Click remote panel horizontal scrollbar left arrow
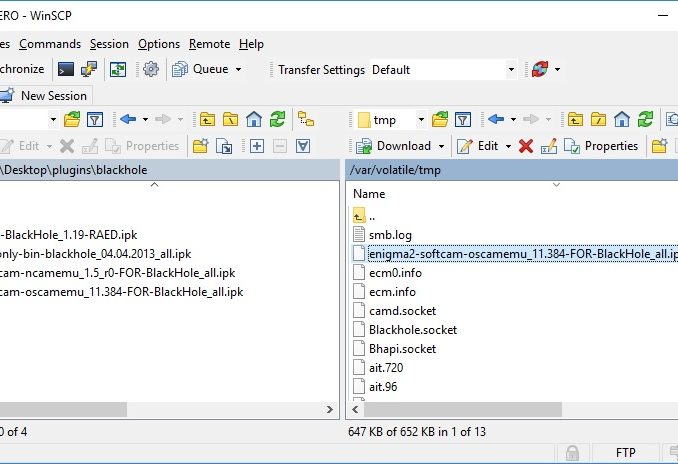 click(355, 409)
